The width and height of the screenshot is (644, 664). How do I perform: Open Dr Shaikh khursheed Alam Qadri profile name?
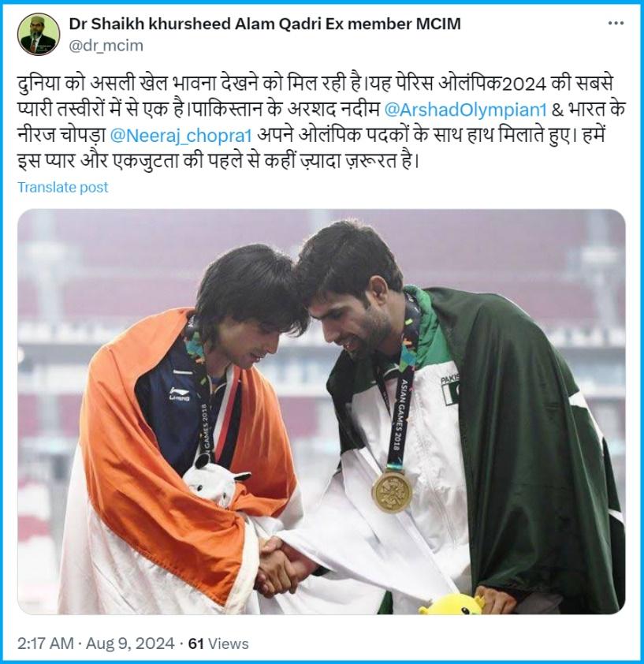click(x=265, y=24)
